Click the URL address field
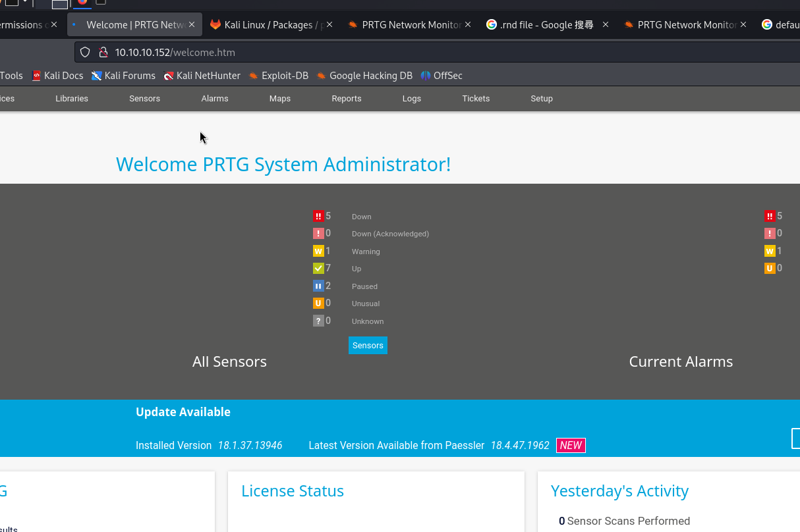This screenshot has height=532, width=800. (x=395, y=52)
